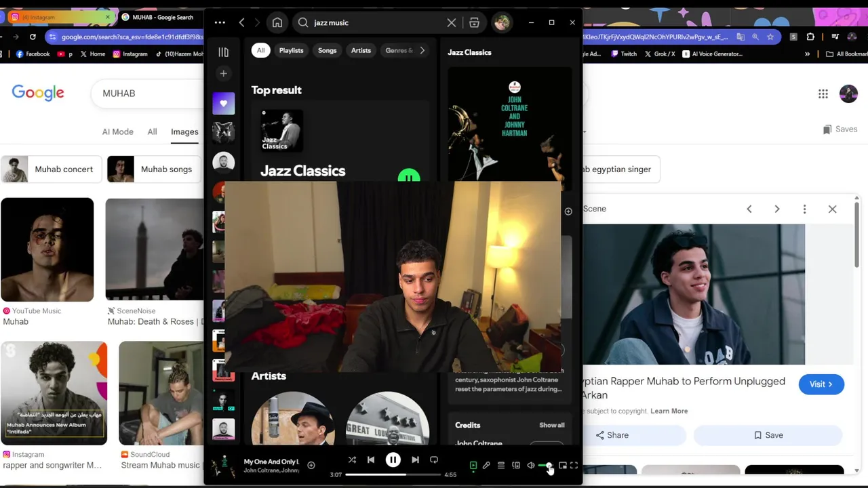
Task: Click Show all next to Credits
Action: [x=551, y=425]
